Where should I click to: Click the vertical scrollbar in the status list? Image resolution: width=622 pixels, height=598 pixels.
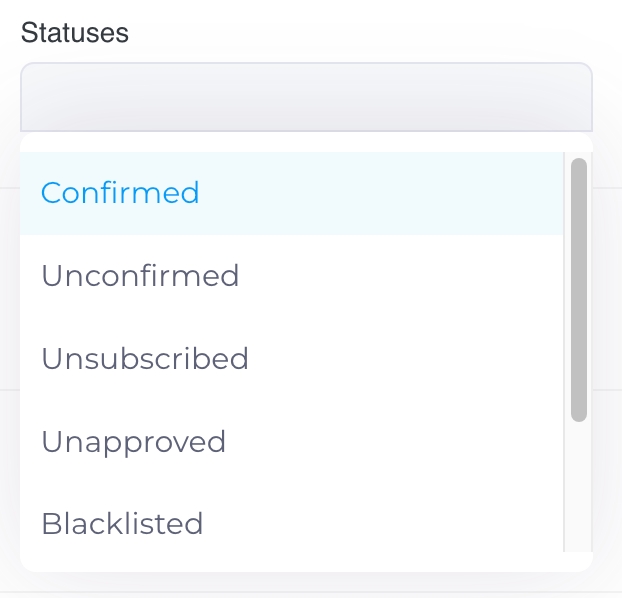click(x=578, y=289)
